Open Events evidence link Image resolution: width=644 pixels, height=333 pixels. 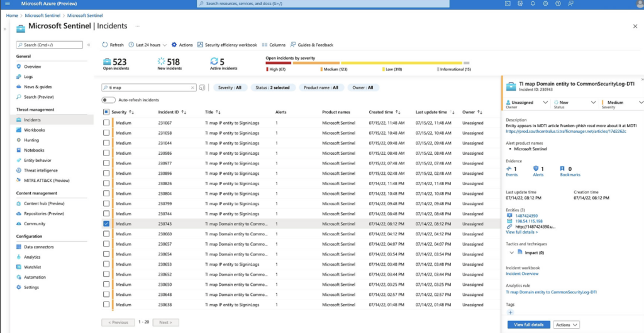512,175
